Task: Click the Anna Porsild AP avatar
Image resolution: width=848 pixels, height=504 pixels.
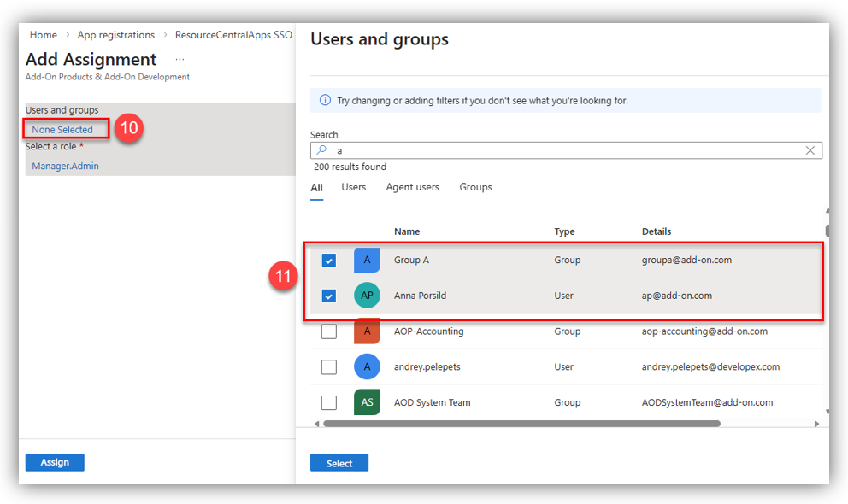Action: point(367,296)
